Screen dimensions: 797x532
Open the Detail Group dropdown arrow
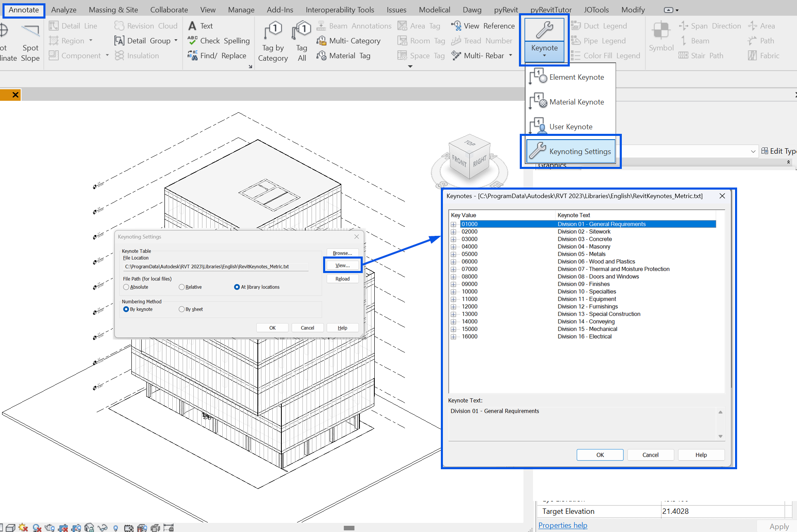pos(176,40)
